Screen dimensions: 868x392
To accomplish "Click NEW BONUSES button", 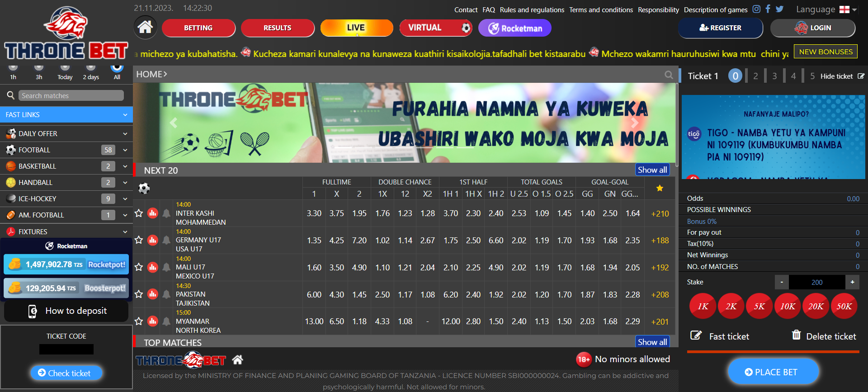I will [x=826, y=52].
